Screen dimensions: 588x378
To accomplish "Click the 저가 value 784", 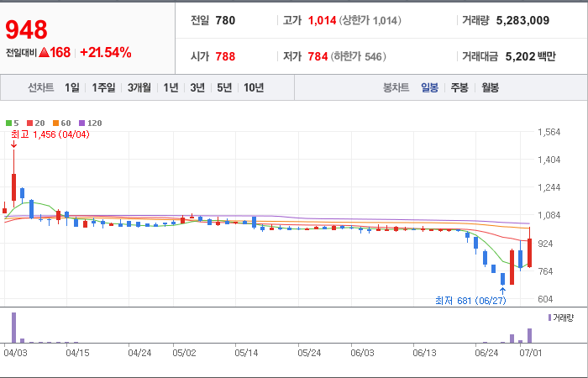I will pos(318,56).
